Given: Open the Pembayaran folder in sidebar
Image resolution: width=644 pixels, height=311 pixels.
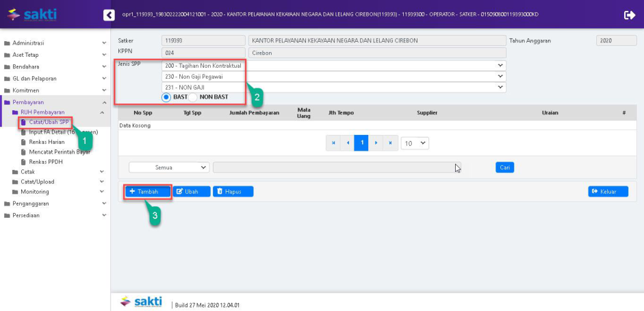Looking at the screenshot, I should point(27,102).
